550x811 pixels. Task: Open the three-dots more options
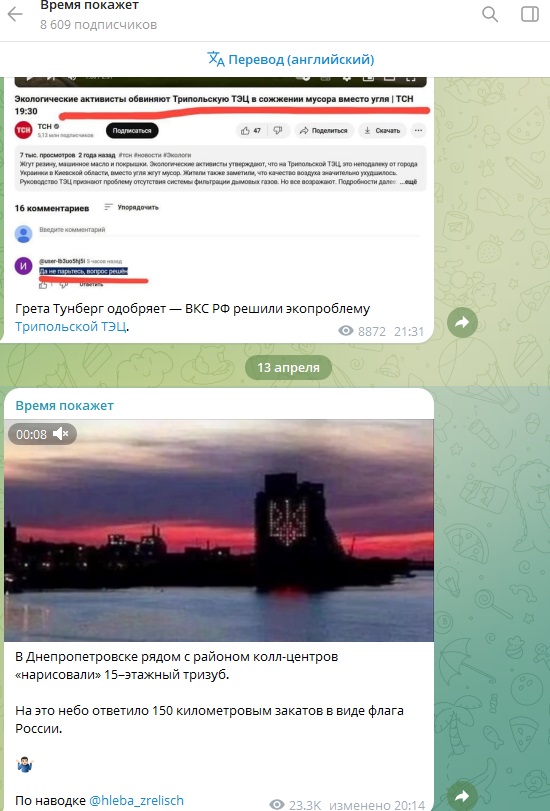point(419,131)
